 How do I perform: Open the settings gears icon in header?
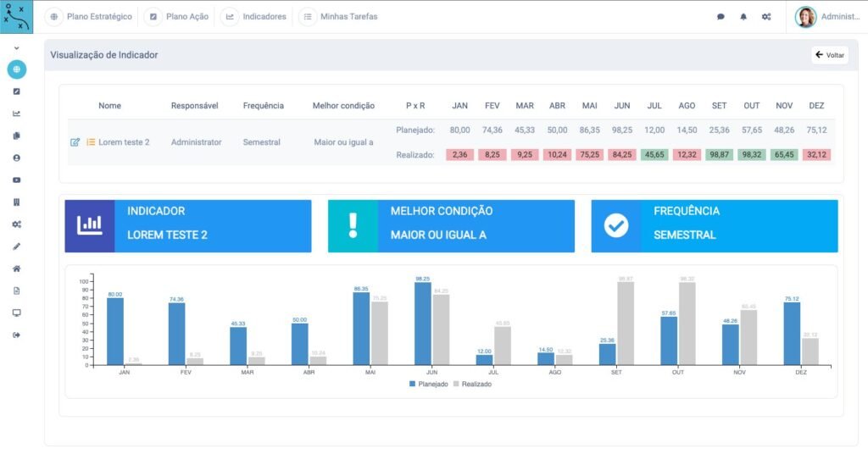pos(766,17)
